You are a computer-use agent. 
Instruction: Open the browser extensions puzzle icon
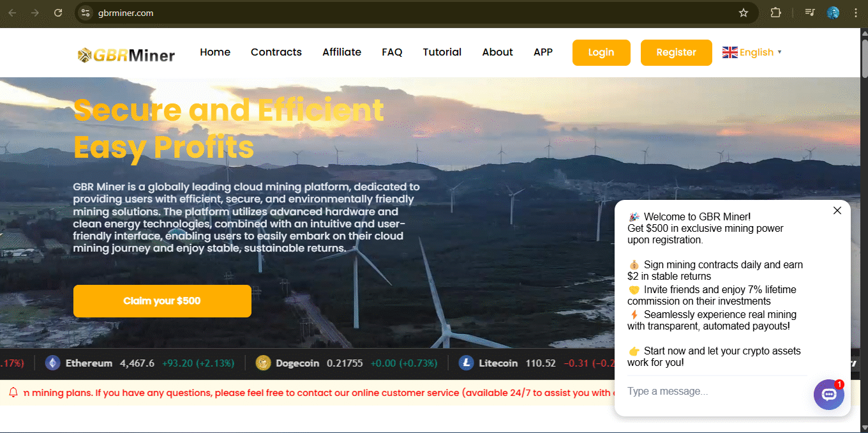click(775, 13)
